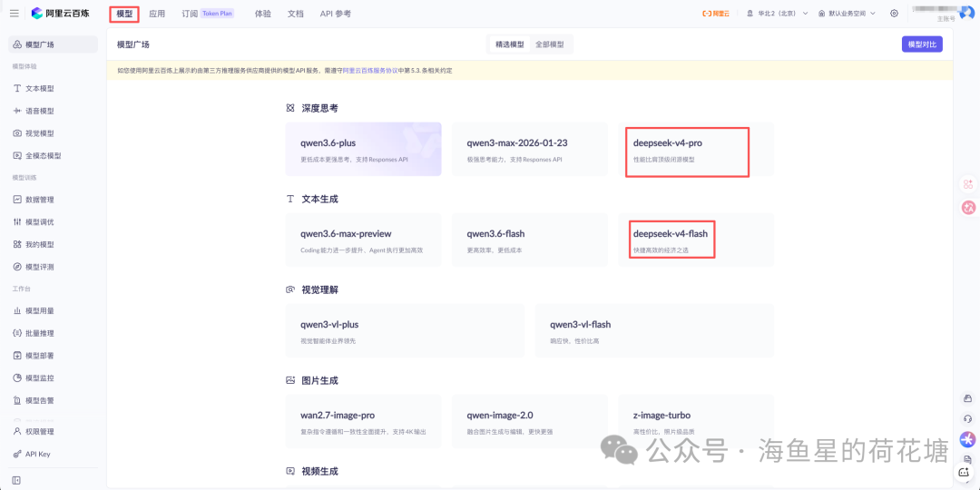Open the 阿里云百炼服务协议 link
The image size is (980, 490).
370,71
